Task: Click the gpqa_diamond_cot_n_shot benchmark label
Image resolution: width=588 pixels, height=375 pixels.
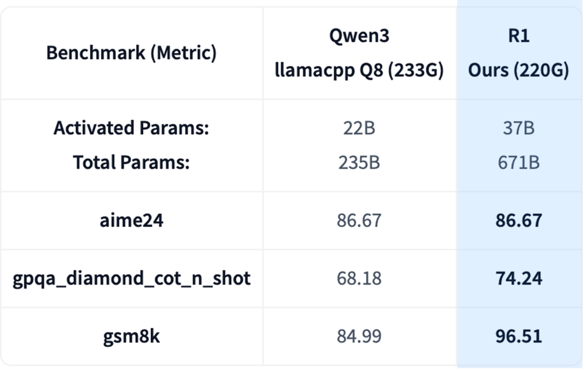Action: point(131,278)
